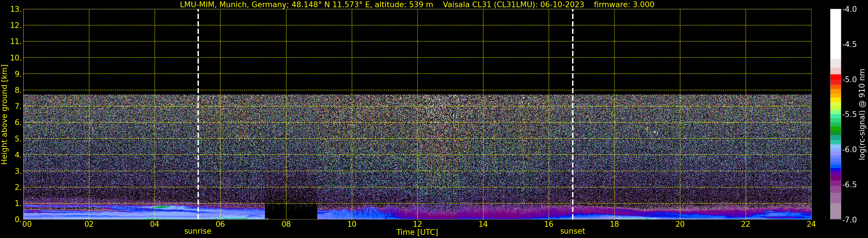Click the white top section of the colorbar

tap(836, 34)
